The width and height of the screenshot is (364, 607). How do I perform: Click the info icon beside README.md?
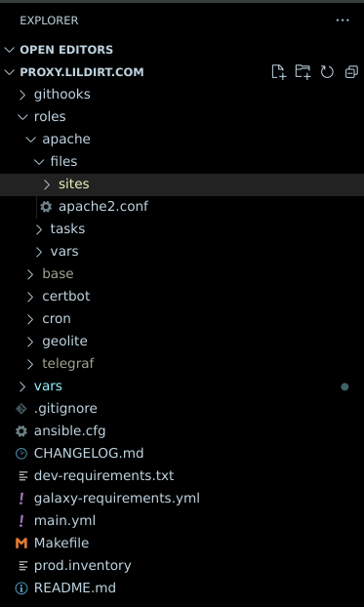point(21,588)
